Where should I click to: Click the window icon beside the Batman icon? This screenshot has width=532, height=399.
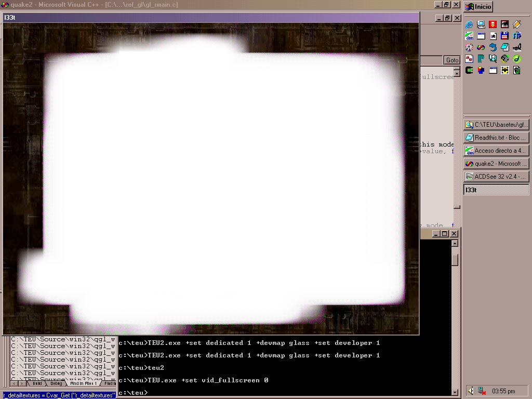click(493, 71)
